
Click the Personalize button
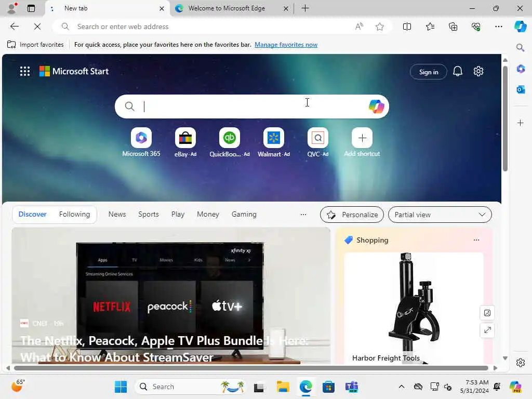[x=352, y=215]
